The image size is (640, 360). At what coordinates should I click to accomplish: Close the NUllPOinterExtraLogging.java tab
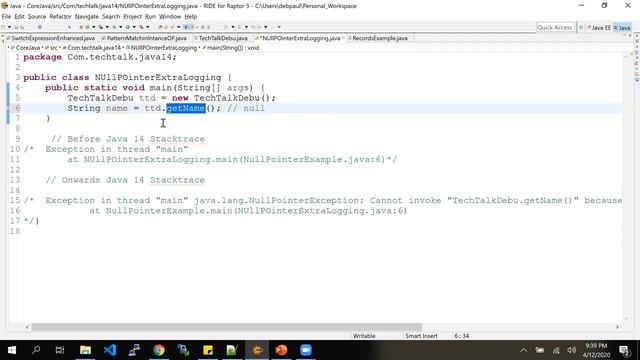tap(343, 38)
